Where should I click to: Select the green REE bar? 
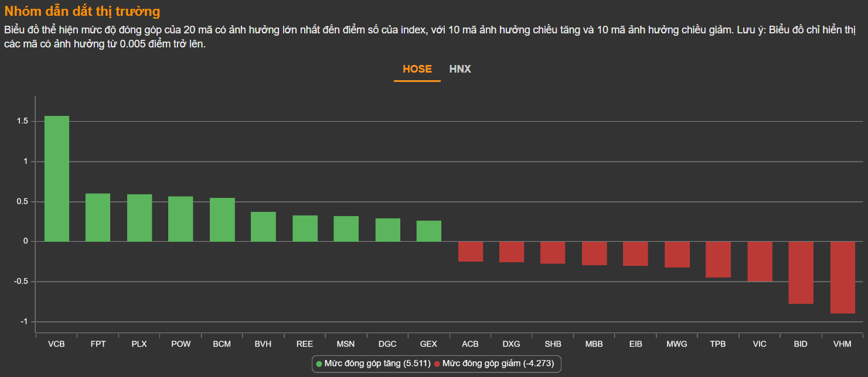click(x=305, y=228)
